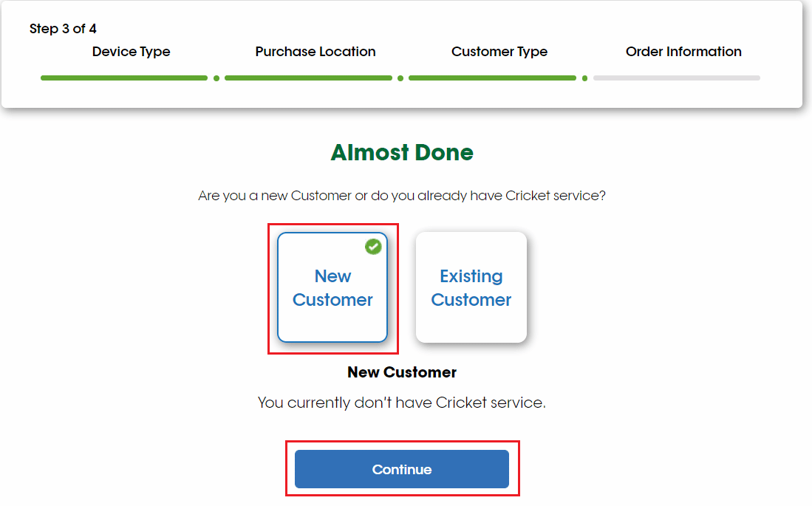Select the New Customer option card

332,288
